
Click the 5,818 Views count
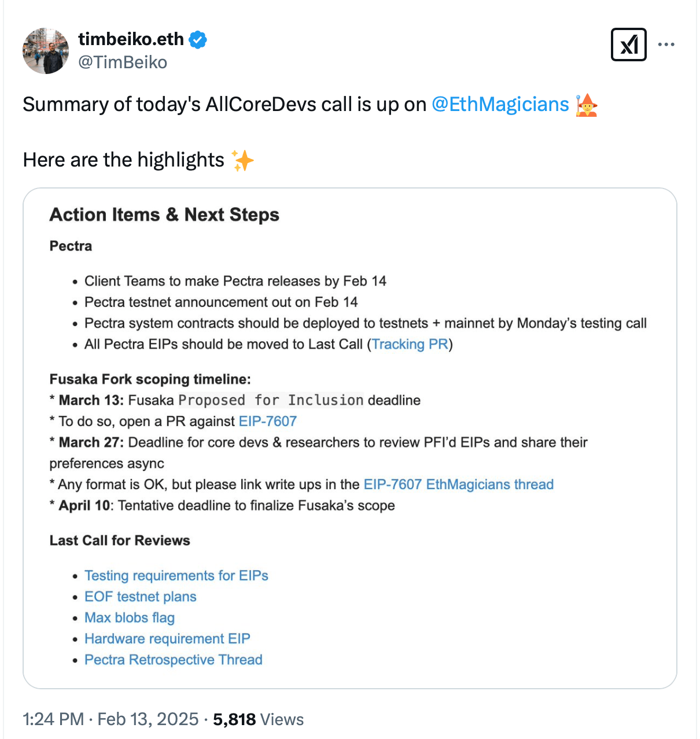click(x=258, y=719)
